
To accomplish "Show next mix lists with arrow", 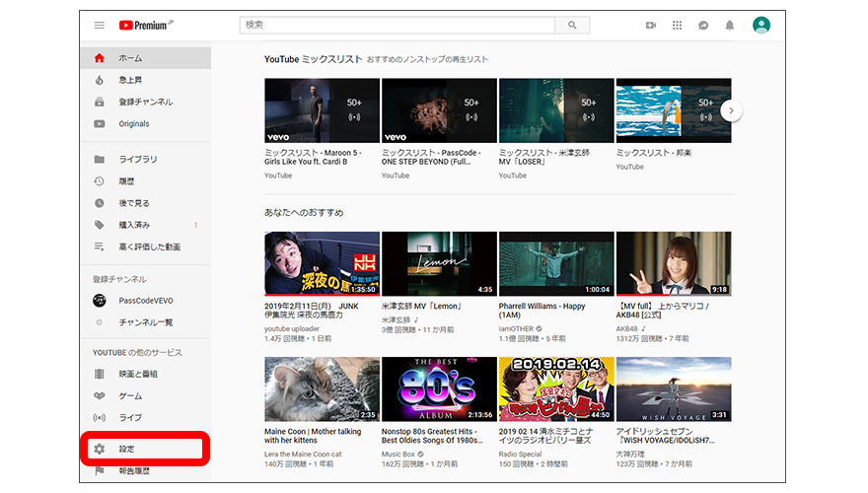I will coord(731,110).
